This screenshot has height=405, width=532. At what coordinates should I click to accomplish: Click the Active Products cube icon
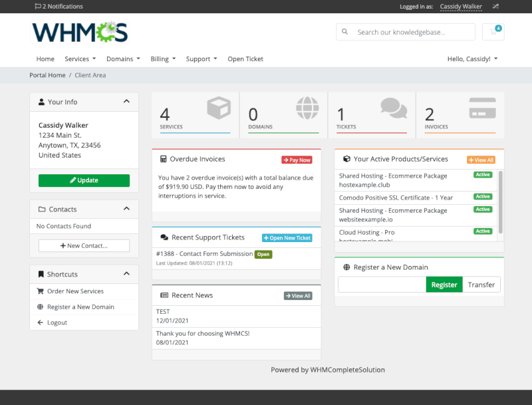pyautogui.click(x=346, y=159)
